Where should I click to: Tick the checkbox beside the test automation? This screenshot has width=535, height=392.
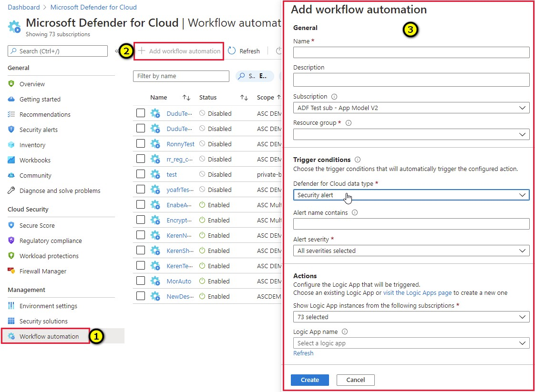click(x=141, y=174)
